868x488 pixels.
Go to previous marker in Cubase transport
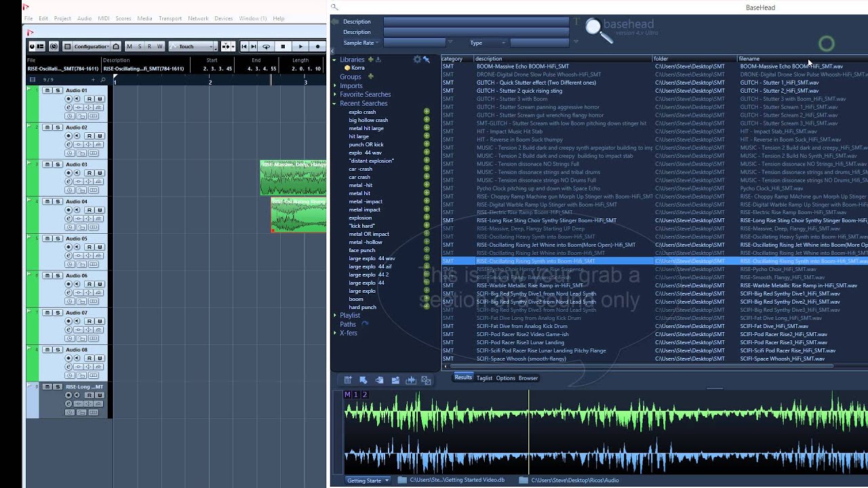(244, 47)
